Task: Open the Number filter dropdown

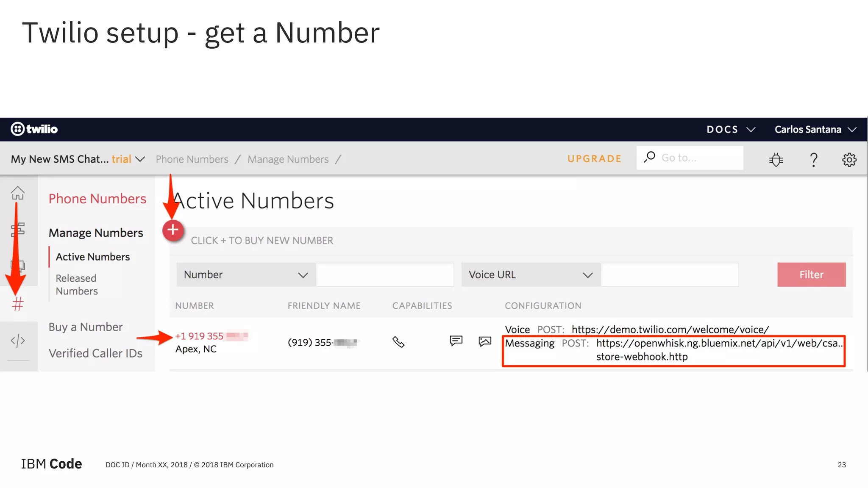Action: [x=246, y=274]
